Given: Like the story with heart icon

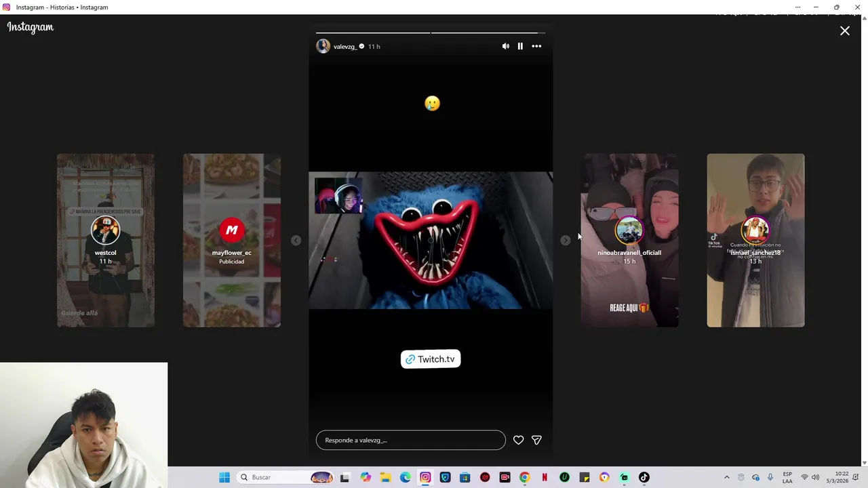Looking at the screenshot, I should [518, 440].
